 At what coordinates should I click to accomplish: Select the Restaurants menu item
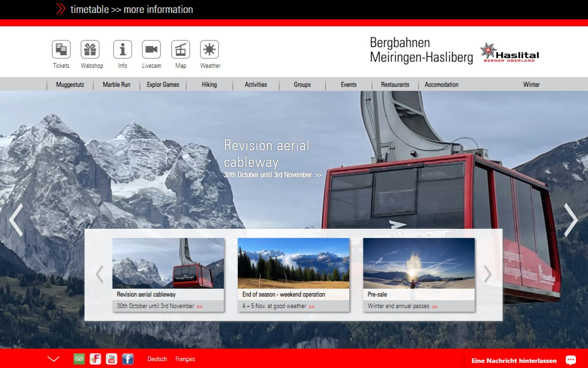(395, 84)
